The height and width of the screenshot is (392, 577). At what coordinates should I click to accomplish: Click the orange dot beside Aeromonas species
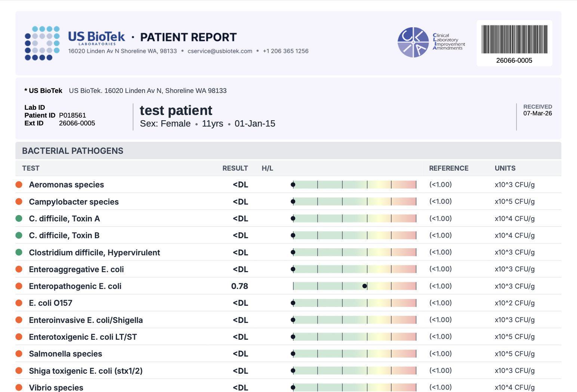[x=19, y=185]
